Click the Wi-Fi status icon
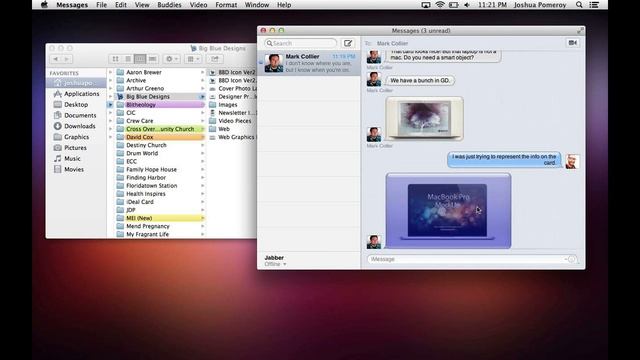640x360 pixels. click(440, 5)
